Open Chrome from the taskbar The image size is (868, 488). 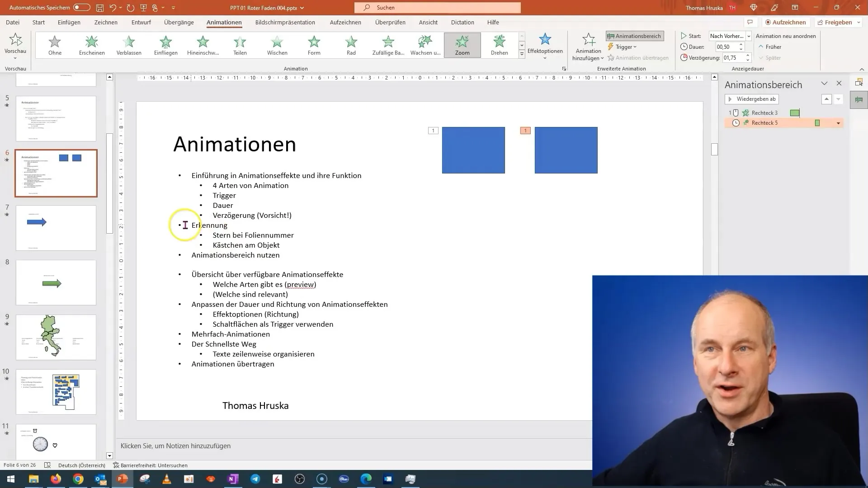point(78,479)
